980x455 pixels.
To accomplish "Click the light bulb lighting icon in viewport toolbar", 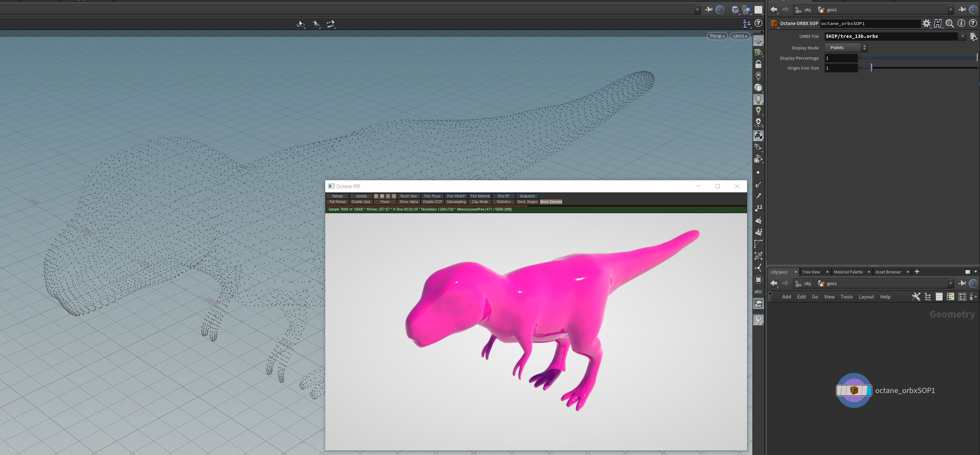I will (x=758, y=99).
